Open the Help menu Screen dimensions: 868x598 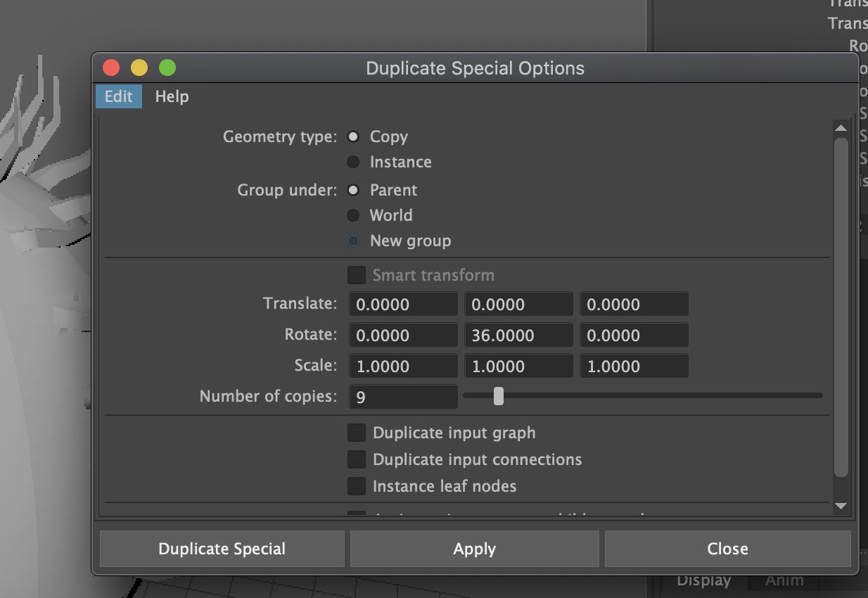(172, 96)
